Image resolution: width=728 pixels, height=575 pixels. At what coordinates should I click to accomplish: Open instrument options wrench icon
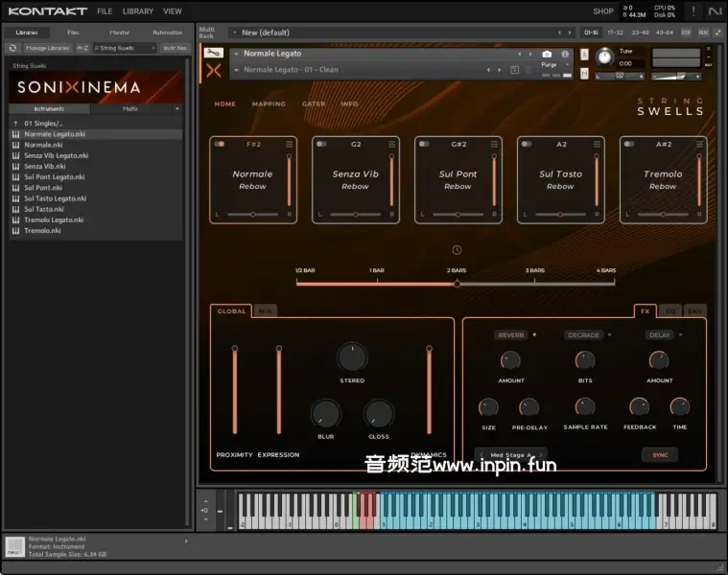coord(214,54)
